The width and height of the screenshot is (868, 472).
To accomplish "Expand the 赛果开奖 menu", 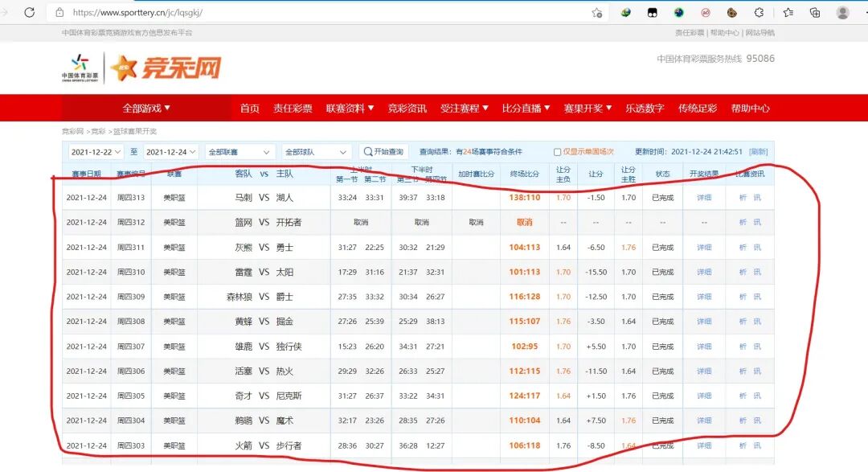I will (x=588, y=108).
